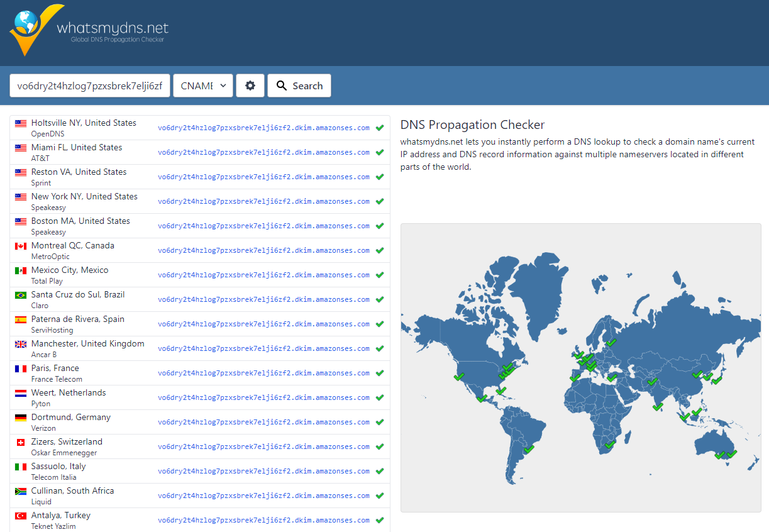Open CNAME result link for Dortmund Germany
This screenshot has width=769, height=532.
pyautogui.click(x=263, y=422)
